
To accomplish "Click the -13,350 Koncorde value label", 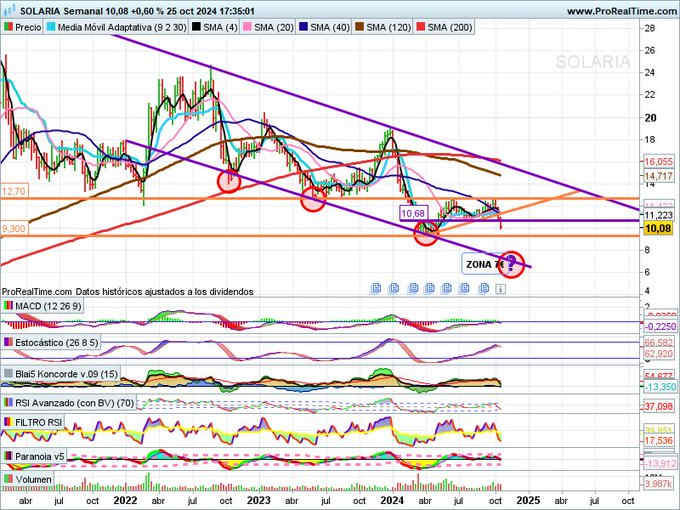I will 659,386.
